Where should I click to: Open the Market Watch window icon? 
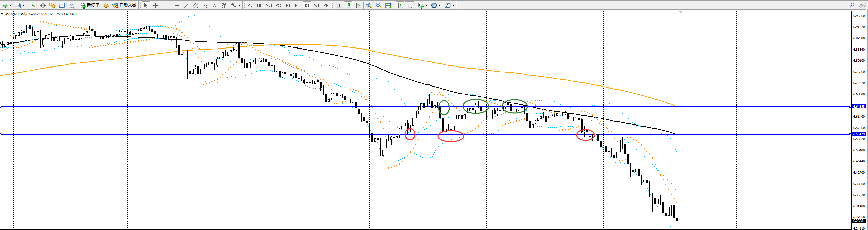tap(33, 5)
